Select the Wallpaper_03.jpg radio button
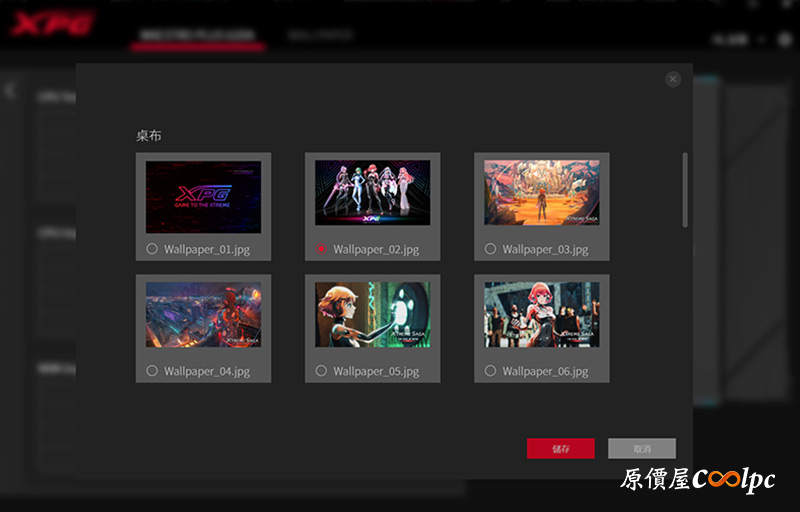The height and width of the screenshot is (512, 800). pos(490,249)
